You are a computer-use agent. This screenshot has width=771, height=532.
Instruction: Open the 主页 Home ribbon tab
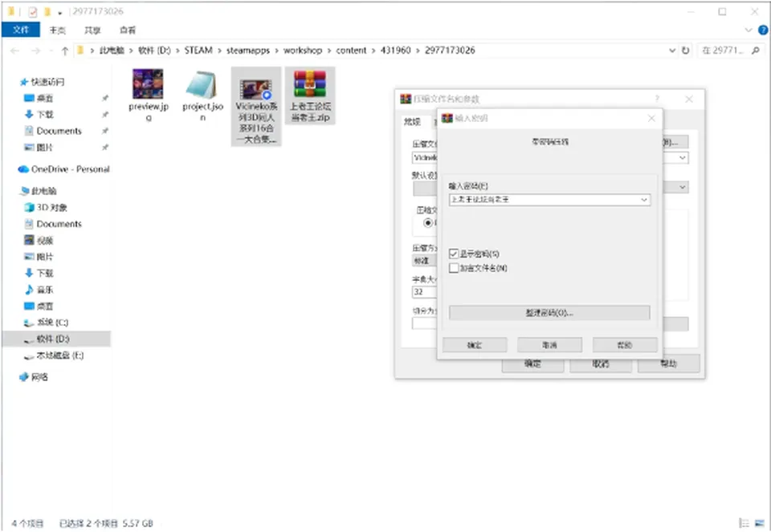pyautogui.click(x=58, y=30)
